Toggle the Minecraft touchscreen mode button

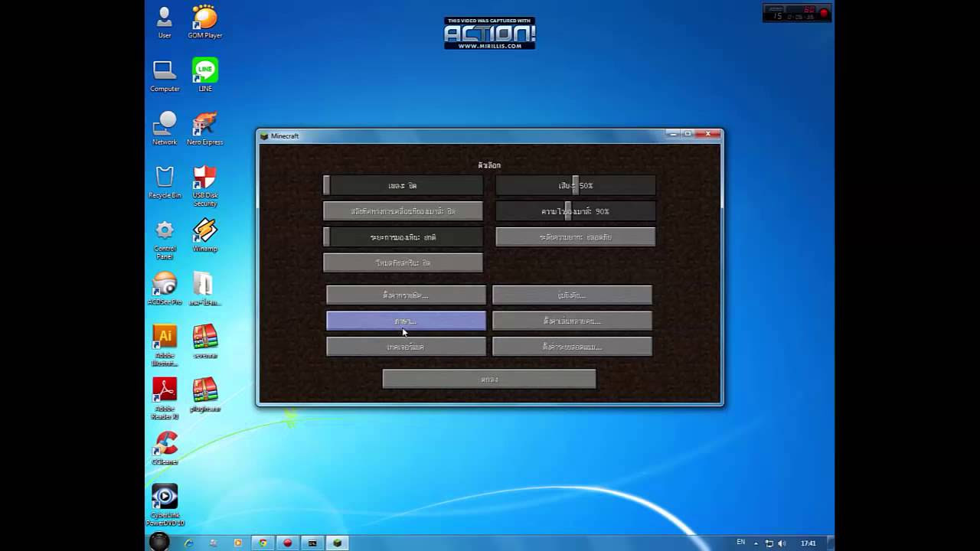tap(403, 262)
